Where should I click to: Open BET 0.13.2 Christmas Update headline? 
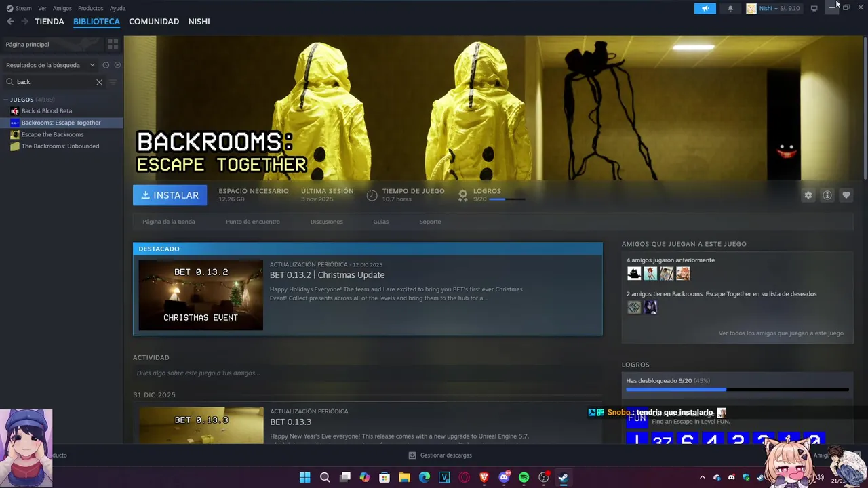(x=327, y=274)
